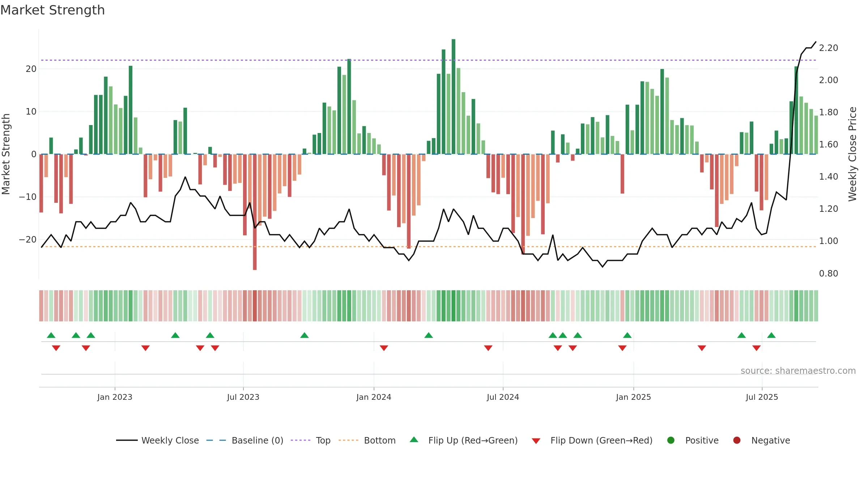Select the only flip-up marker between Jan 2025 and Jul 2025
The width and height of the screenshot is (868, 488).
[x=742, y=335]
